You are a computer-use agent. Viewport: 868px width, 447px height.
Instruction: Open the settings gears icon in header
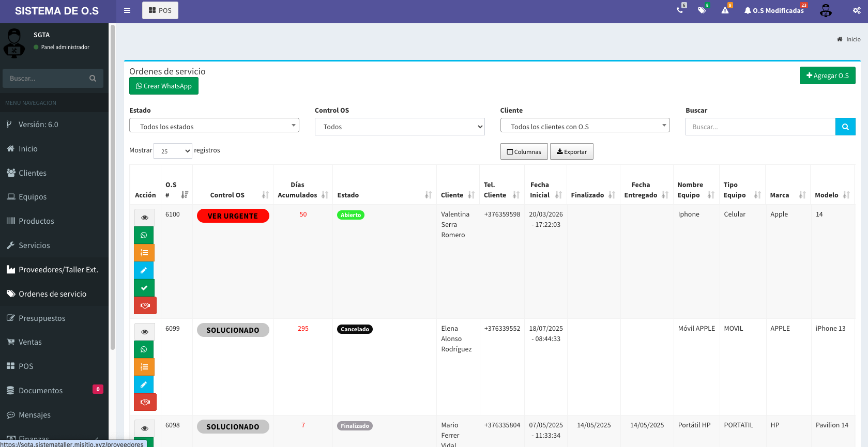[x=857, y=10]
